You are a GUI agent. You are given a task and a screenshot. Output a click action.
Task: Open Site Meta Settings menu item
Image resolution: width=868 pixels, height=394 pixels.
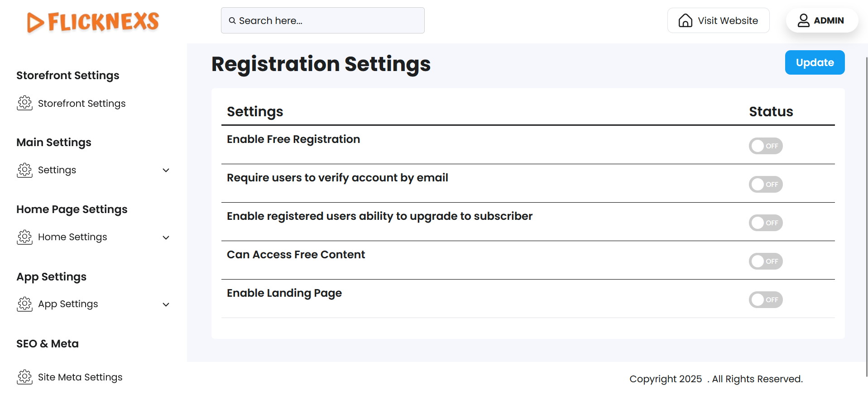[x=80, y=377]
